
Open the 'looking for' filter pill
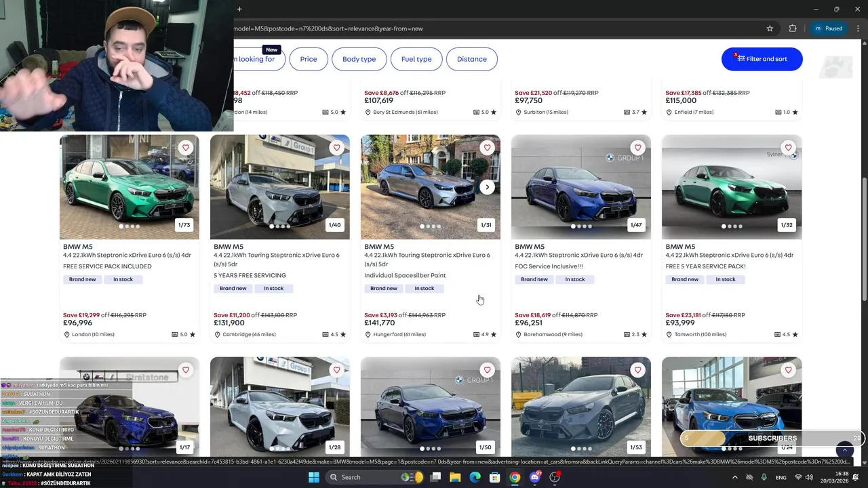pyautogui.click(x=259, y=59)
